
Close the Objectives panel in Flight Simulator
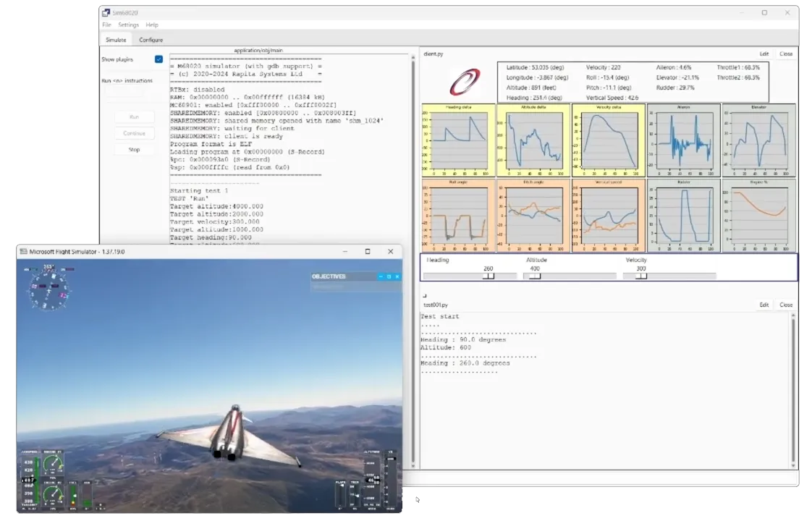point(397,276)
